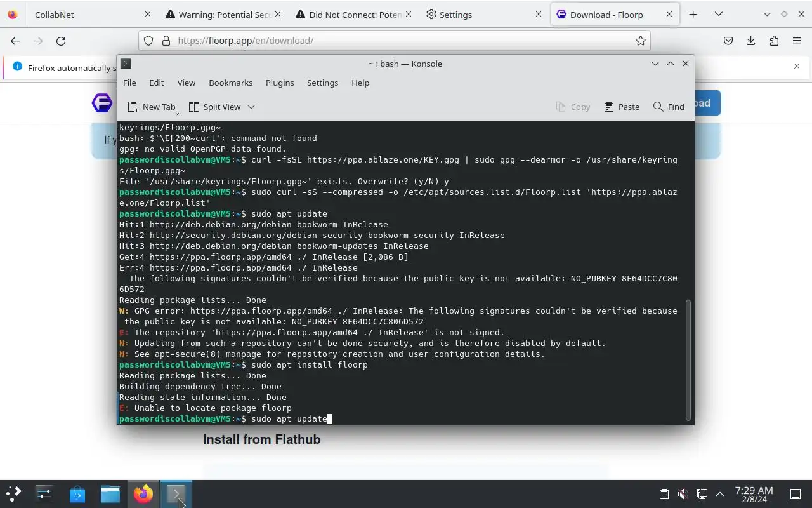Open the Firefox downloads panel

point(751,41)
